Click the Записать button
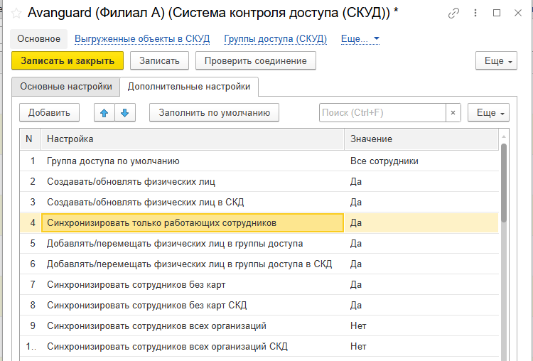This screenshot has width=533, height=361. tap(159, 61)
